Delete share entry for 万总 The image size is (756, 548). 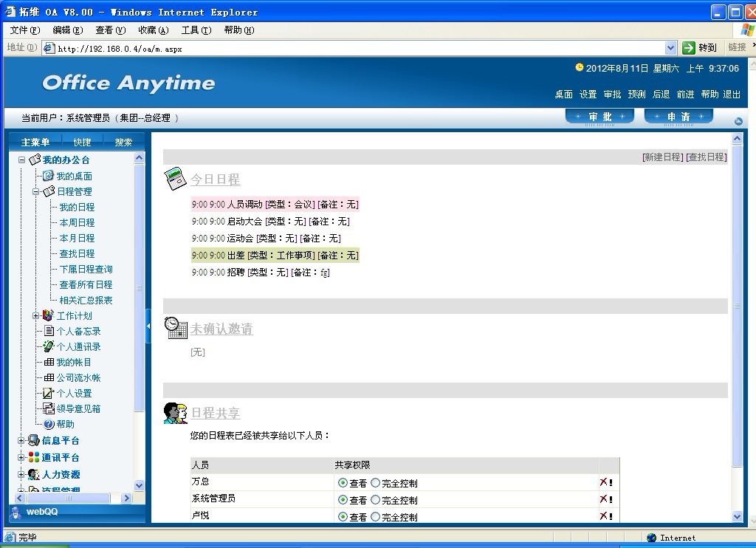tap(605, 482)
